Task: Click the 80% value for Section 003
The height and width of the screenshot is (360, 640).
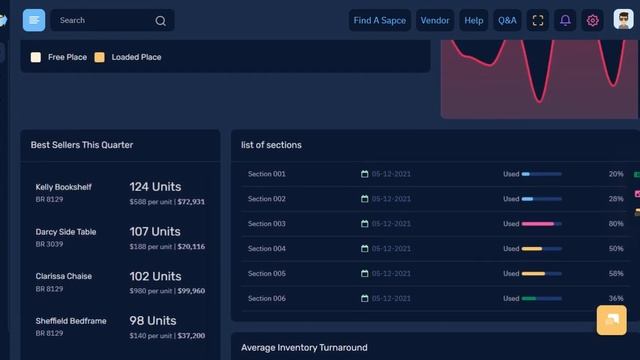Action: (616, 224)
